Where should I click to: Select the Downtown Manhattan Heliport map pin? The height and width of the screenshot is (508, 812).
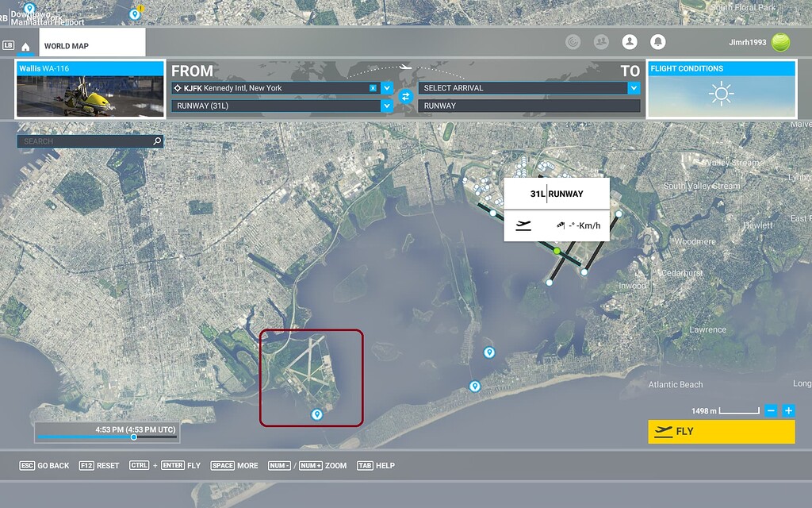pos(29,8)
